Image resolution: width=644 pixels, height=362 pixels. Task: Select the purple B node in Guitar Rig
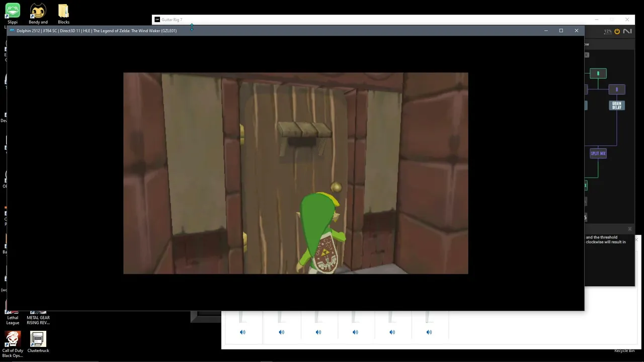[x=617, y=89]
